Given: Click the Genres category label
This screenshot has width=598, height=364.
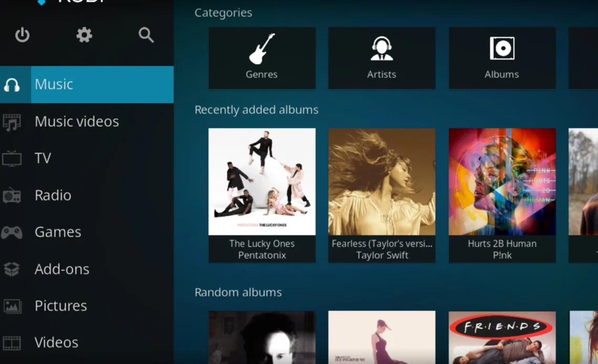Looking at the screenshot, I should coord(262,74).
